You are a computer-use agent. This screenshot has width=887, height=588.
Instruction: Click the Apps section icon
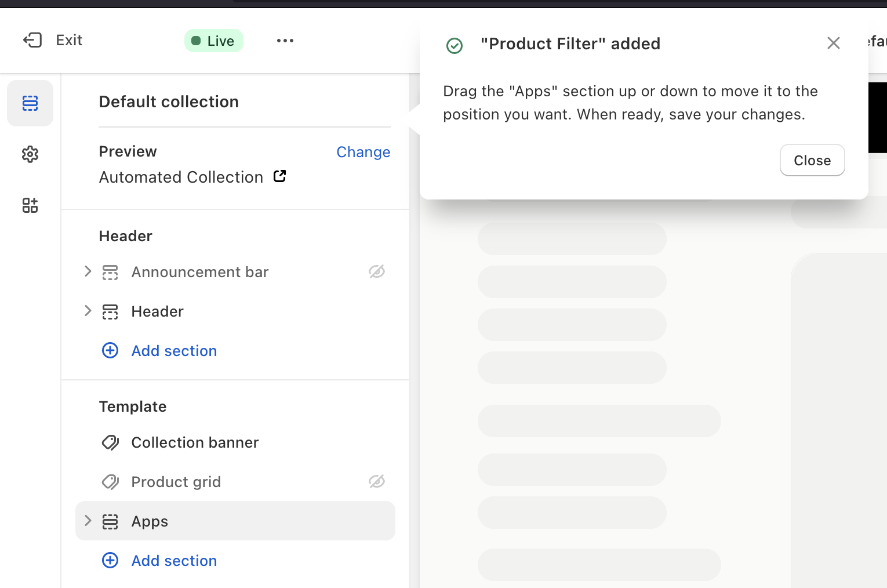coord(110,521)
